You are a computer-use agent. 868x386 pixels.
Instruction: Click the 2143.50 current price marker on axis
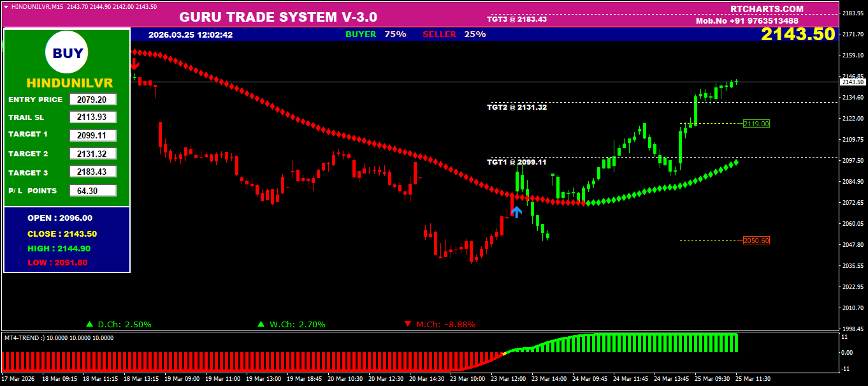coord(852,82)
